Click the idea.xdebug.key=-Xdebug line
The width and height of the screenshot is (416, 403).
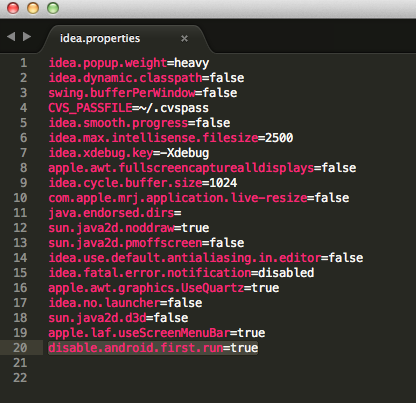(129, 153)
